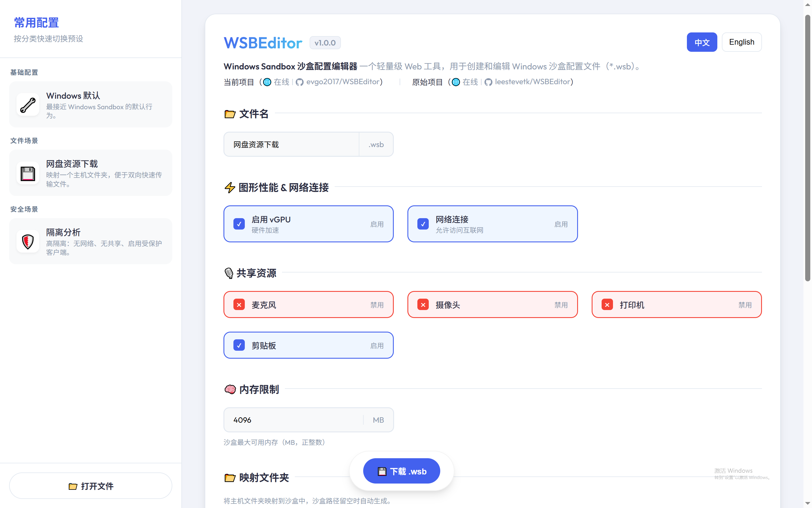Click the lightning icon of 图形性能 & 网络连接 section

click(230, 188)
